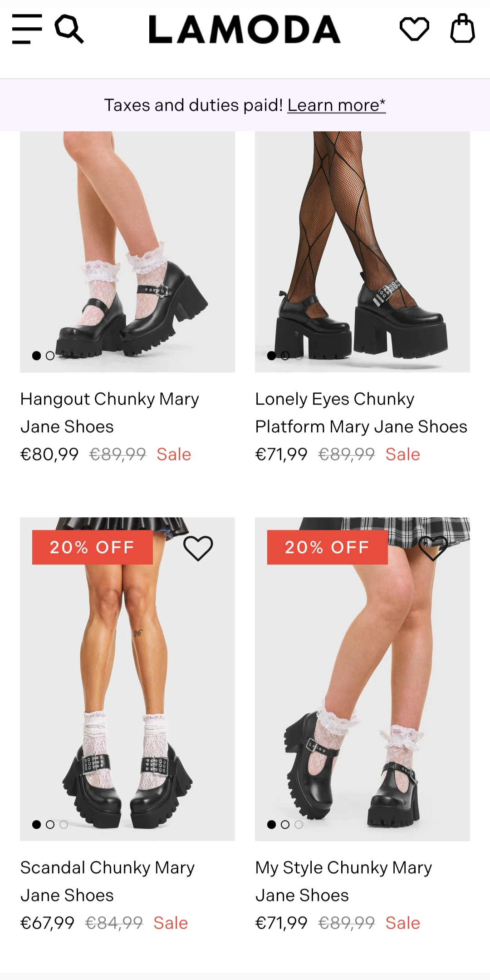The image size is (490, 980).
Task: Open the search magnifier icon
Action: [x=69, y=29]
